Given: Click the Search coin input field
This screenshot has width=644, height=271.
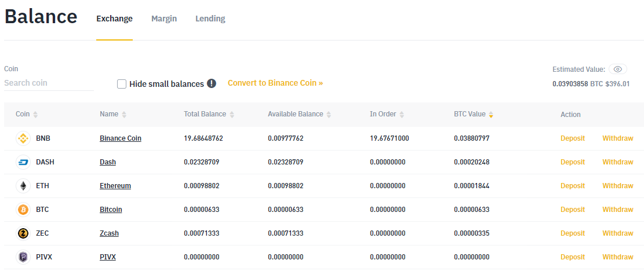Looking at the screenshot, I should [x=49, y=83].
